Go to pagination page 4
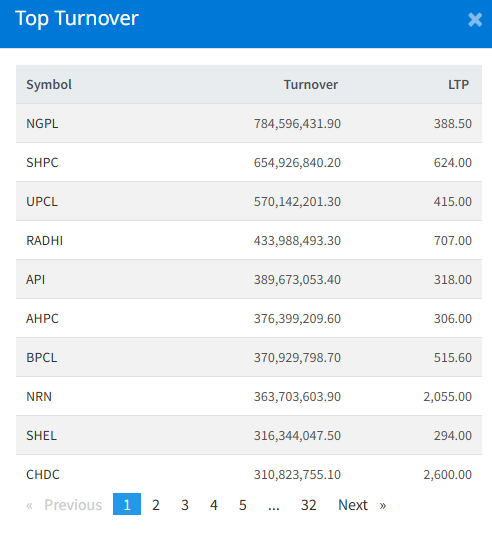Screen dimensions: 492x538 [x=214, y=505]
